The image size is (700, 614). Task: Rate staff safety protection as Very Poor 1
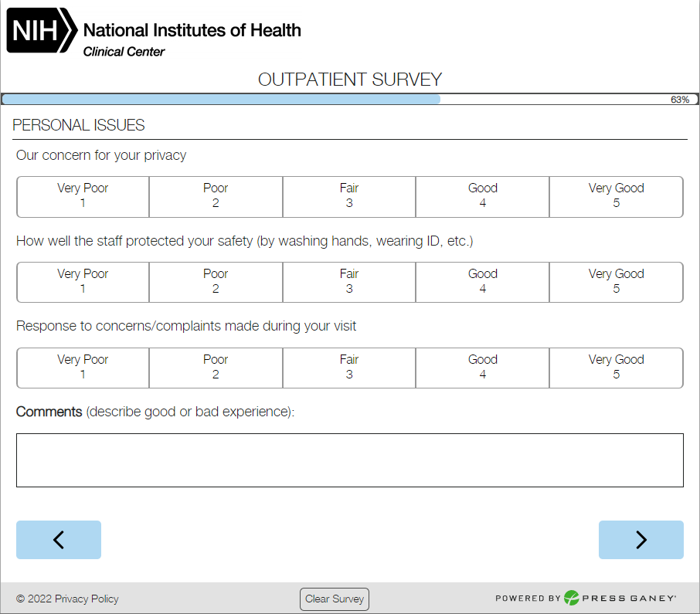tap(83, 282)
